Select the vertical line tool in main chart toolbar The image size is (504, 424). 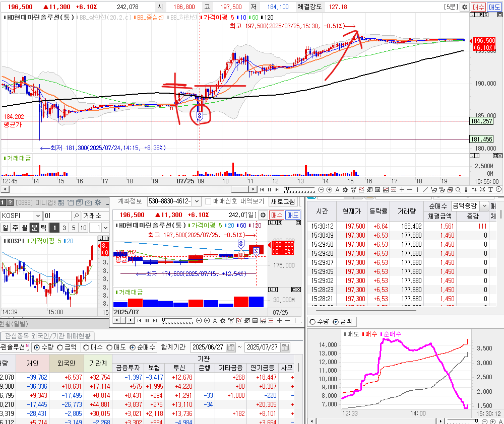pyautogui.click(x=417, y=189)
